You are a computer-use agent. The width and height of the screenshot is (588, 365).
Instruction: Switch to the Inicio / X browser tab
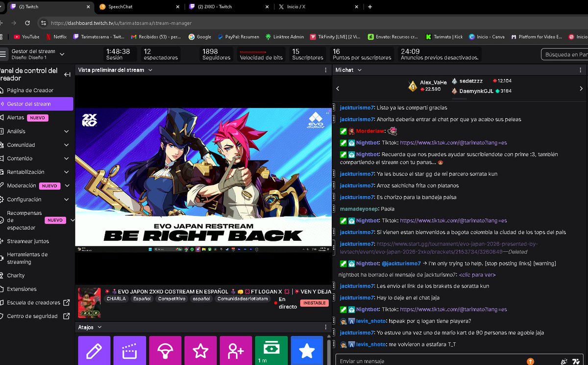click(x=318, y=7)
